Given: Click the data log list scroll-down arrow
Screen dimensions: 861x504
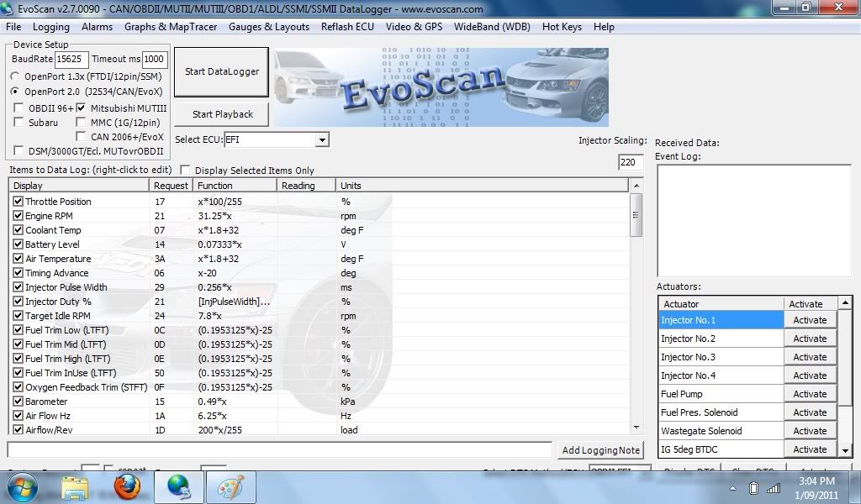Looking at the screenshot, I should click(x=636, y=428).
